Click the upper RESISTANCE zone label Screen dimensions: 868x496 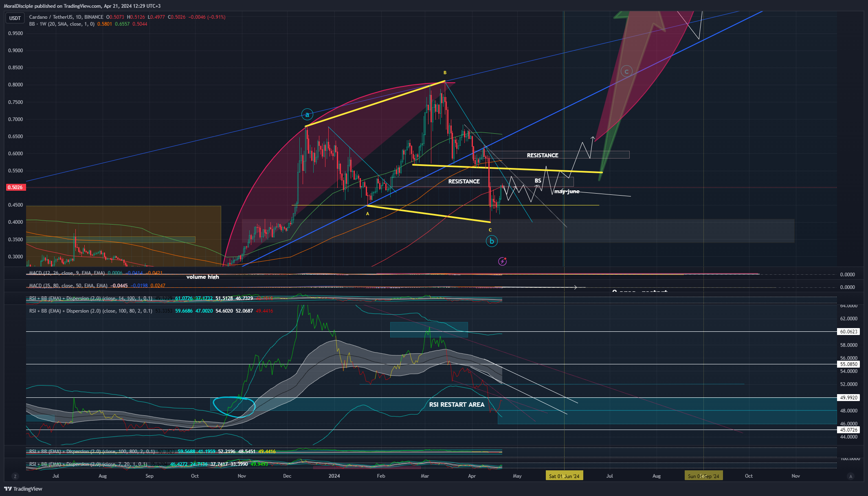[543, 155]
